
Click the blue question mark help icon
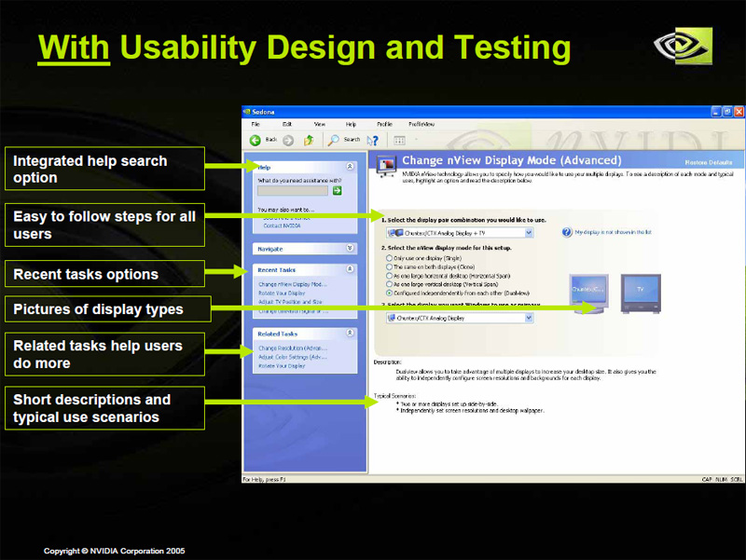567,232
